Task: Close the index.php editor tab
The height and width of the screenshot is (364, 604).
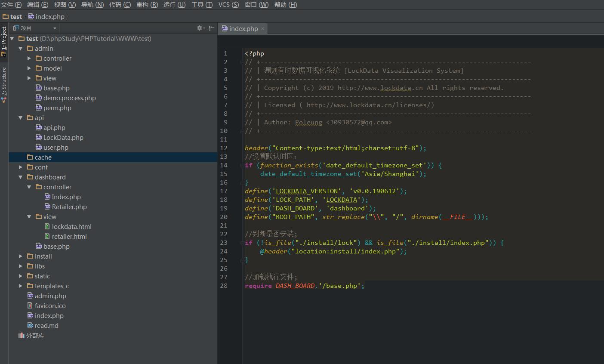Action: pos(262,29)
